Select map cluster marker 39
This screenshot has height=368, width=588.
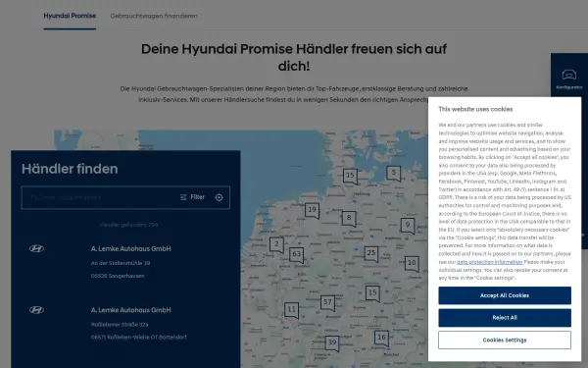tap(332, 343)
